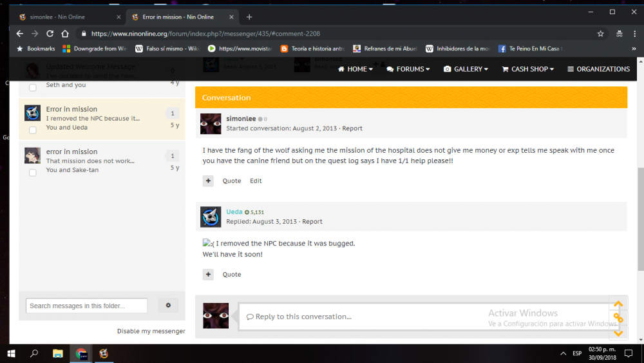Click the orange up arrow icon
The image size is (644, 363).
point(618,304)
